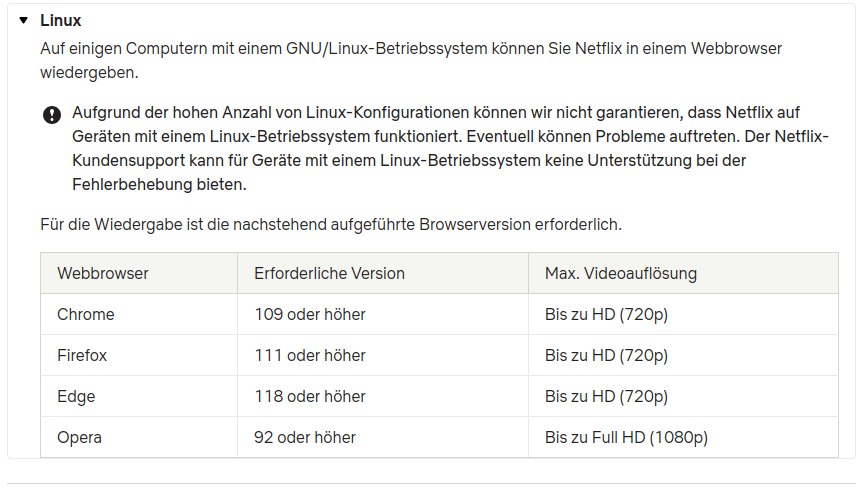863x494 pixels.
Task: Click the Webbrowser column header
Action: pos(139,273)
